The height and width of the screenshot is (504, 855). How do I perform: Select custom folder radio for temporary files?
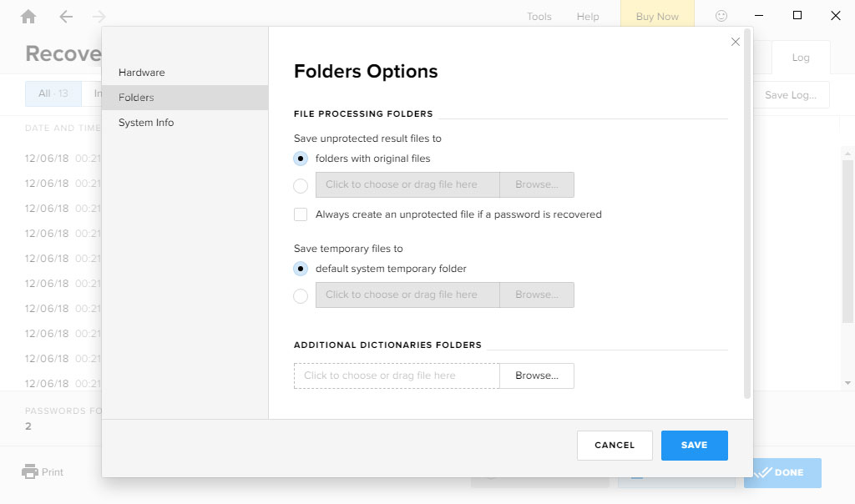[x=301, y=295]
